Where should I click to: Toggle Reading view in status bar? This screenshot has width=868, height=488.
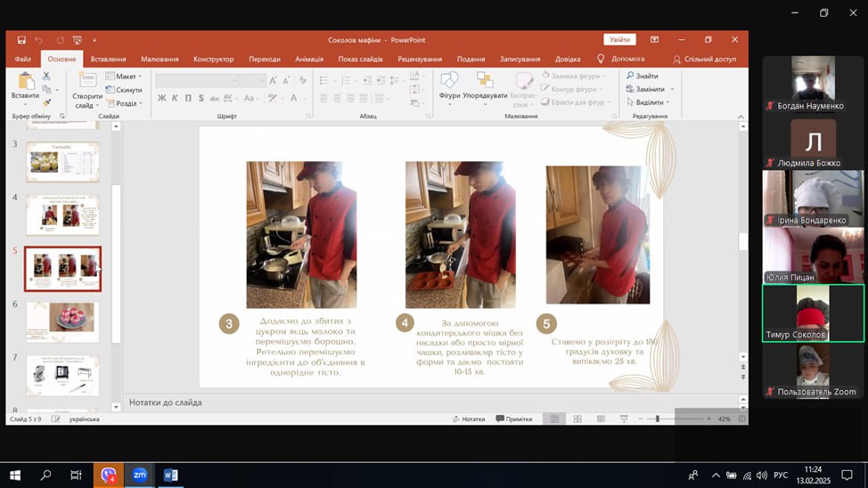click(x=601, y=419)
